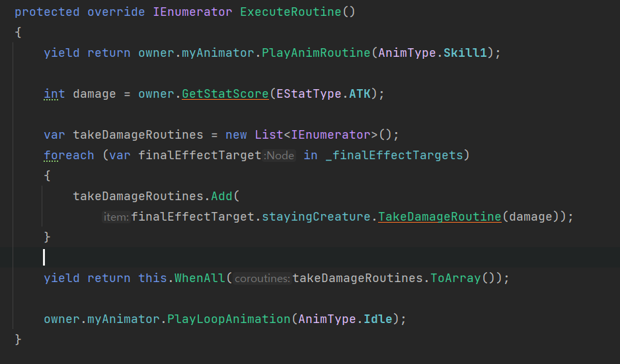The height and width of the screenshot is (364, 620).
Task: Click the item: parameter inlay hint
Action: (116, 217)
